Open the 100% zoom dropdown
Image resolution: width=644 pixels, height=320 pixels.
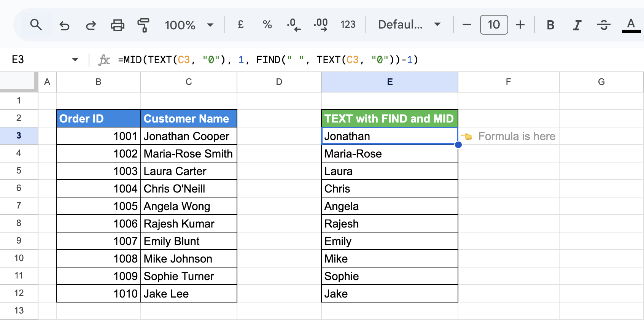(189, 25)
